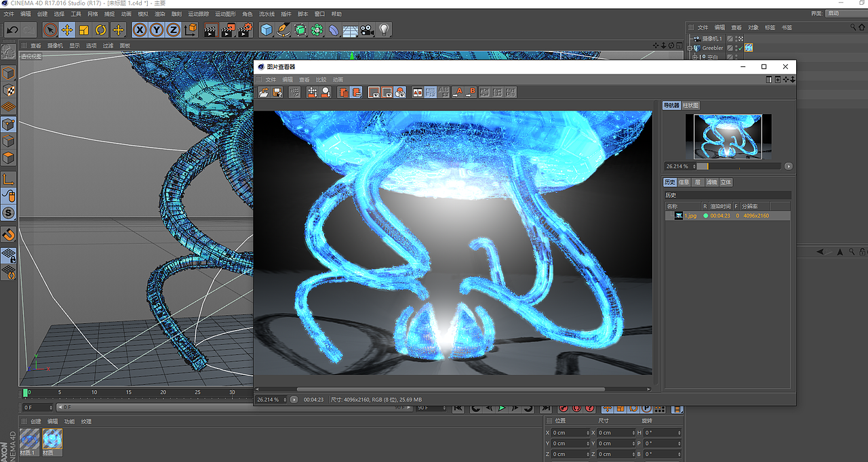Toggle the coordinate system cube icon
The height and width of the screenshot is (462, 868).
(x=191, y=30)
